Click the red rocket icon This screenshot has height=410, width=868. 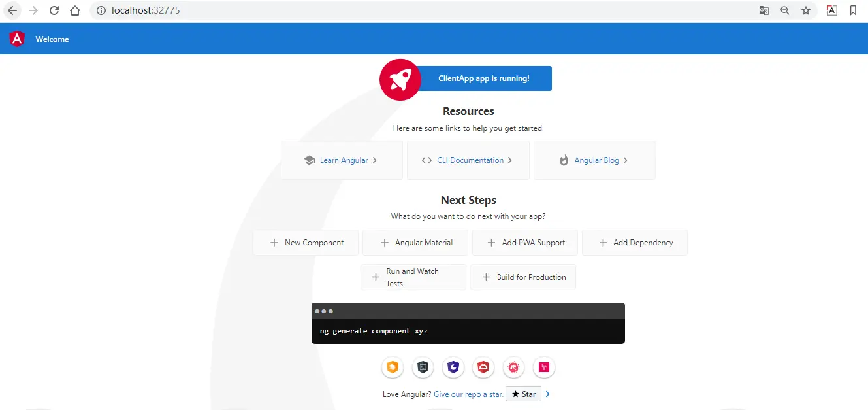[x=400, y=80]
